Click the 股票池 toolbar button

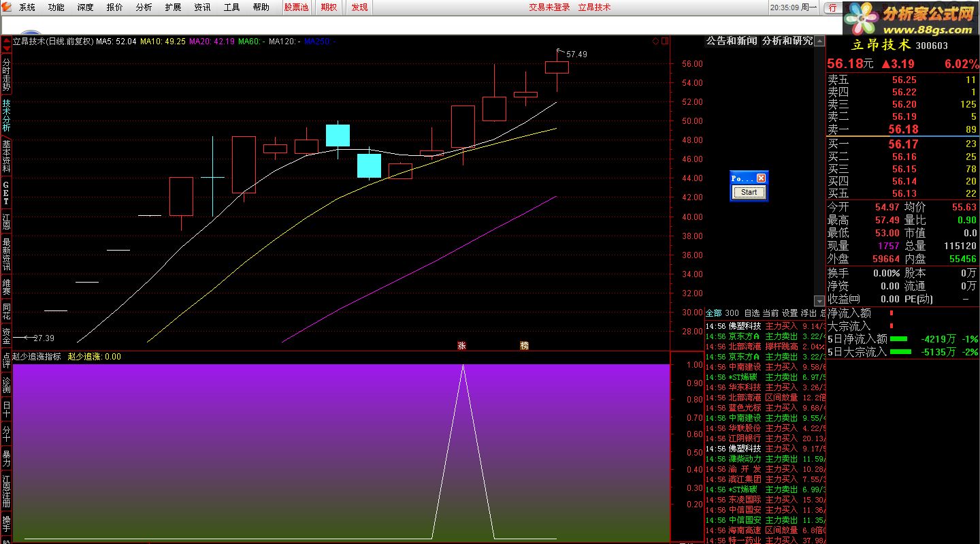(296, 7)
